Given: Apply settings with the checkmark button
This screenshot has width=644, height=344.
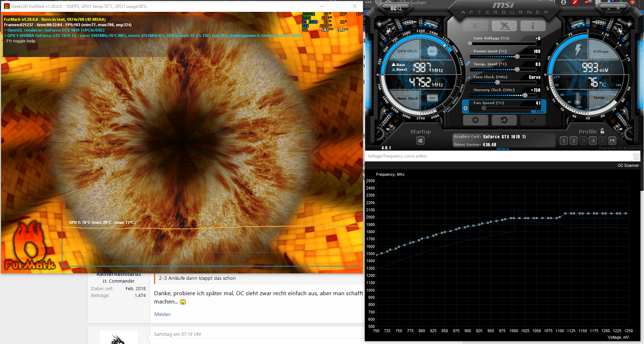Looking at the screenshot, I should click(x=533, y=120).
